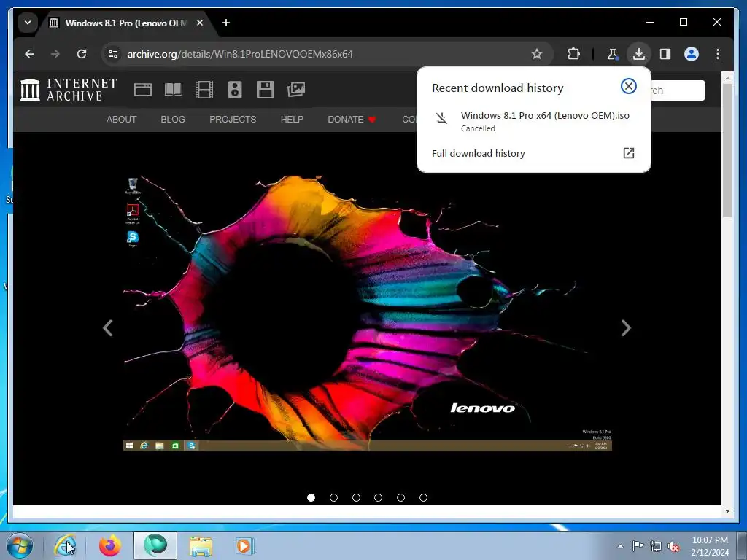Open the Video film icon

tap(204, 90)
